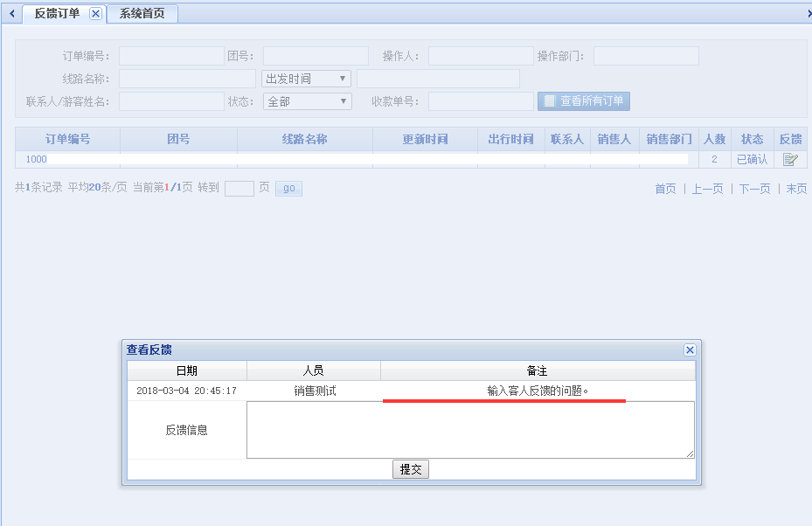Go to 末页 pagination link
The image size is (812, 526).
pos(796,189)
